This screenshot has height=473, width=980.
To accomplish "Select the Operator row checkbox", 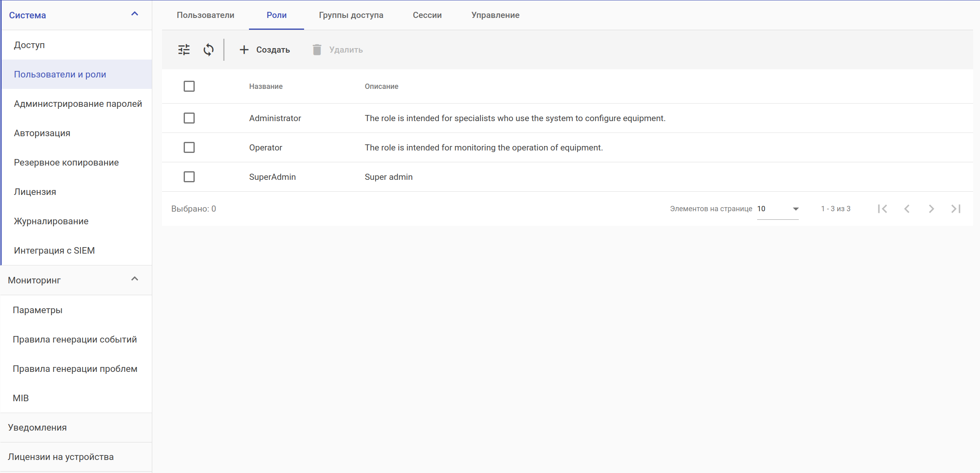I will click(x=189, y=148).
